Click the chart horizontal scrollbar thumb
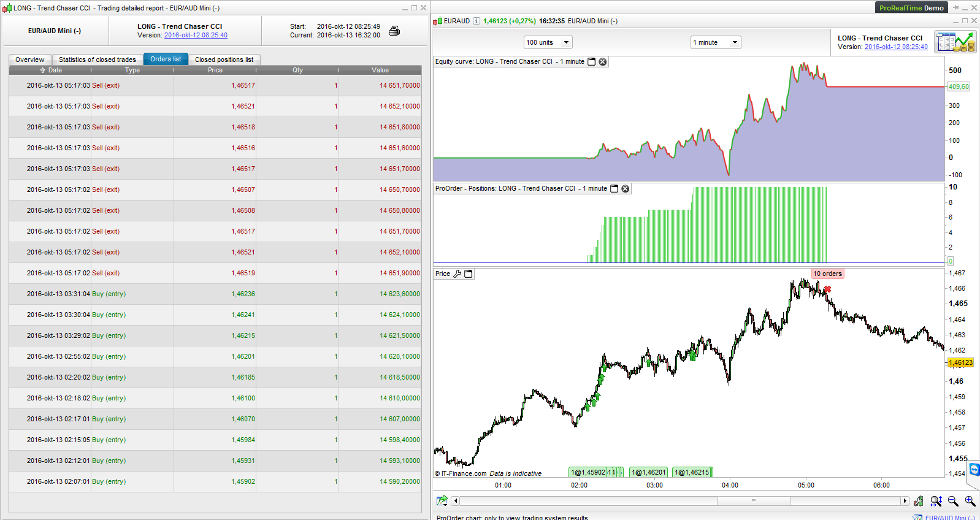980x520 pixels. pos(754,501)
